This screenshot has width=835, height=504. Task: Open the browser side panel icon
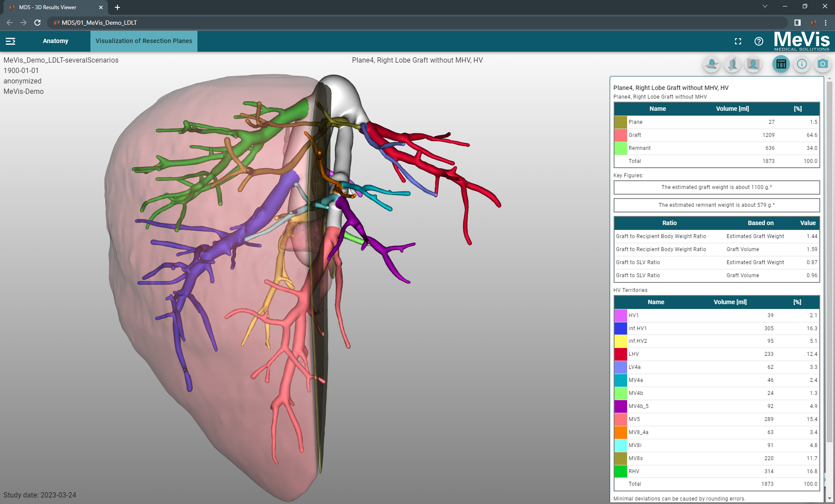798,23
